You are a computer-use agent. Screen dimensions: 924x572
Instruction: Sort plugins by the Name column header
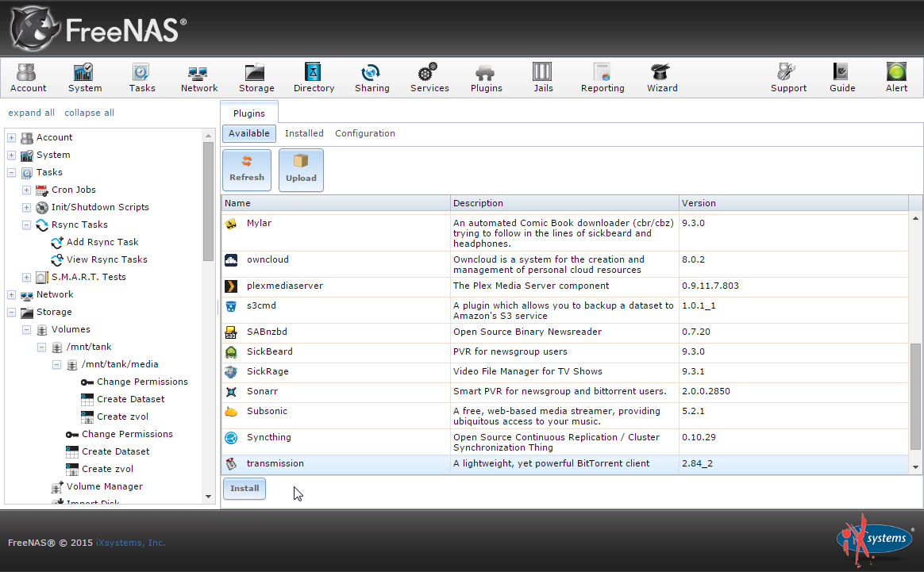pos(336,203)
